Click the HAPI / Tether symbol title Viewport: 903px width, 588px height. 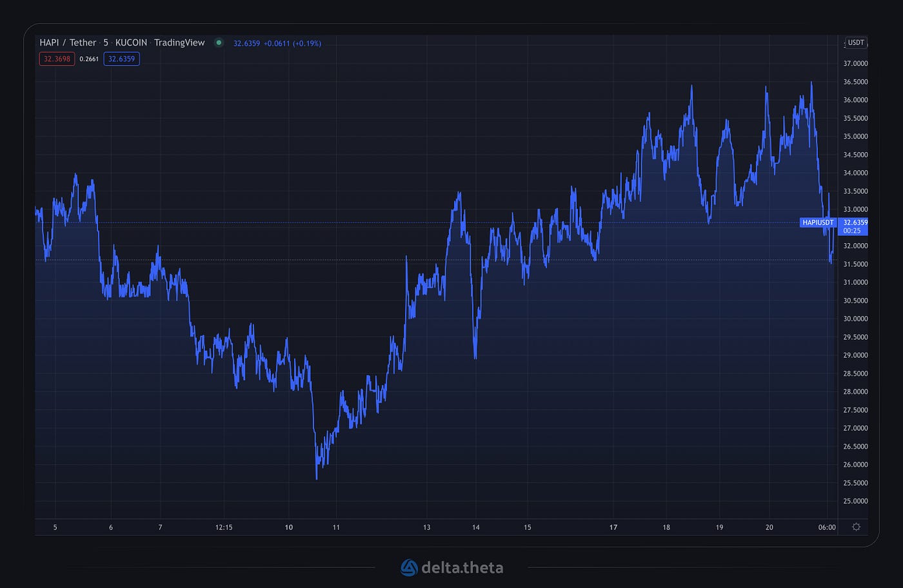(x=68, y=43)
